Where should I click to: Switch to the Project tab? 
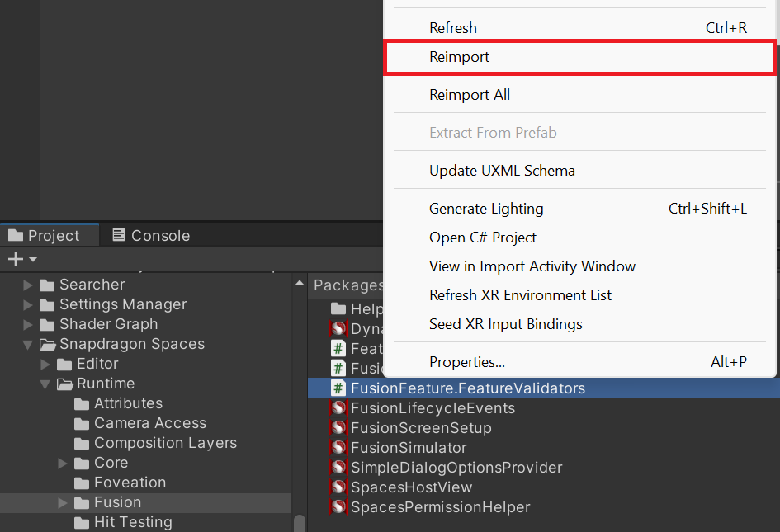50,235
